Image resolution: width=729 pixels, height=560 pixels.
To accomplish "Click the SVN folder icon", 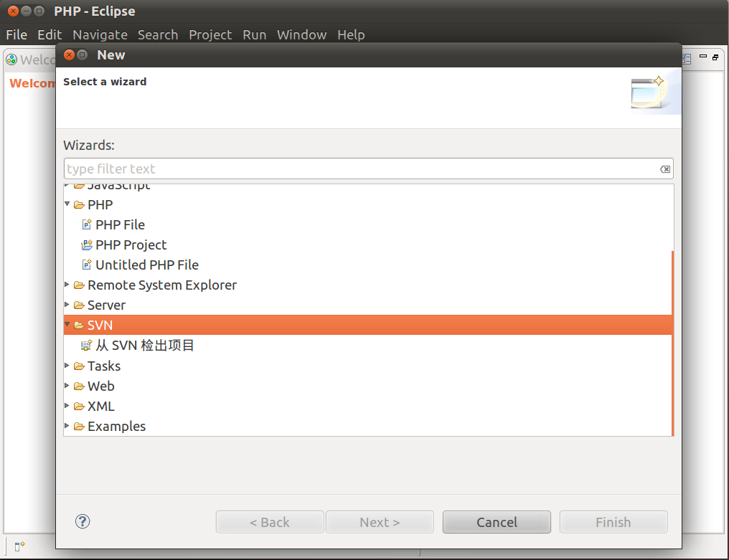I will [79, 326].
